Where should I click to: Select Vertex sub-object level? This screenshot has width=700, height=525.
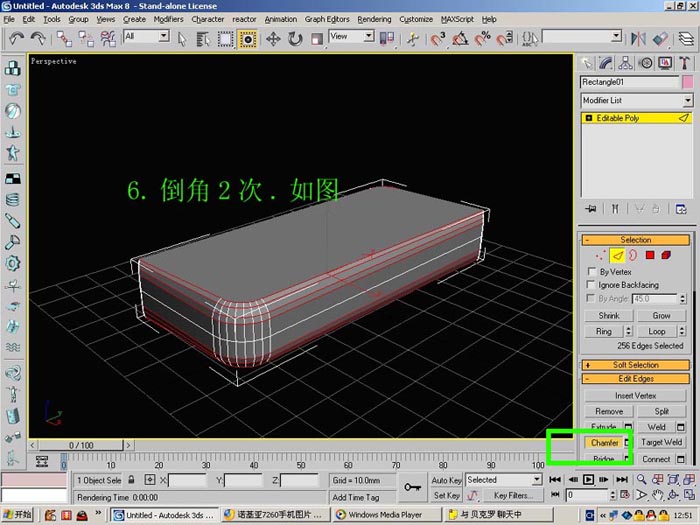pyautogui.click(x=600, y=255)
